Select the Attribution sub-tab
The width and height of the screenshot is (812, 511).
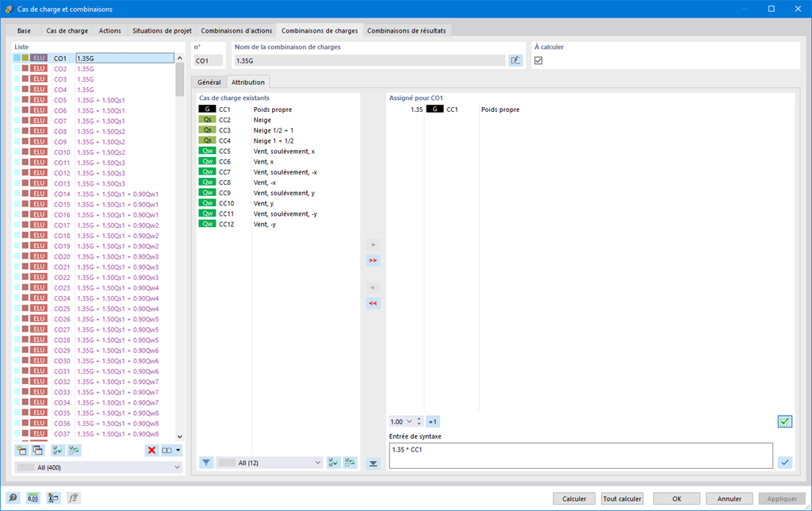(248, 82)
